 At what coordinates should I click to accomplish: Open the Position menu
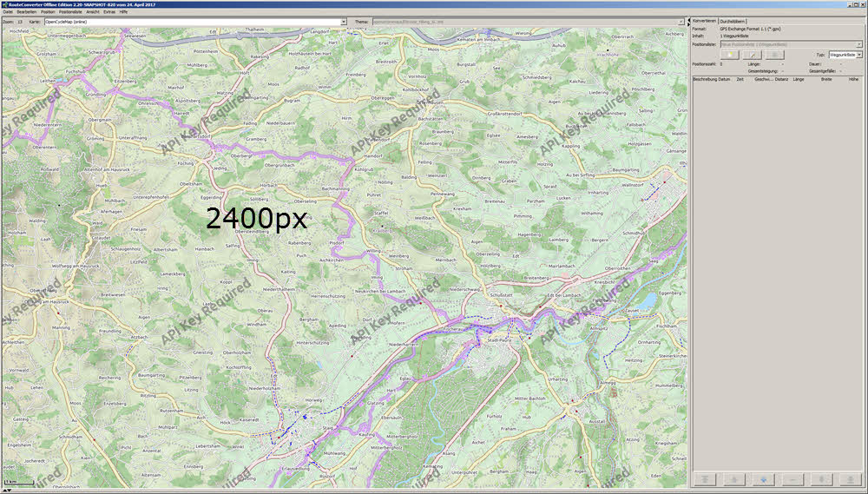48,11
